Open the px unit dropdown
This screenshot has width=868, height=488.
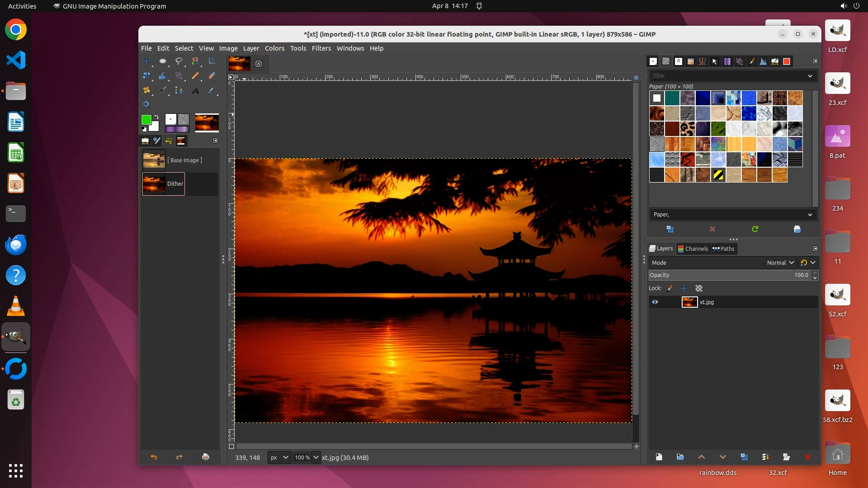click(279, 457)
